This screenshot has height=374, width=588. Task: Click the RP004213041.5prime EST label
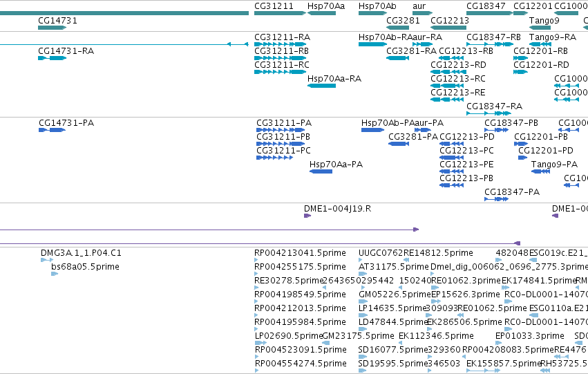point(300,253)
